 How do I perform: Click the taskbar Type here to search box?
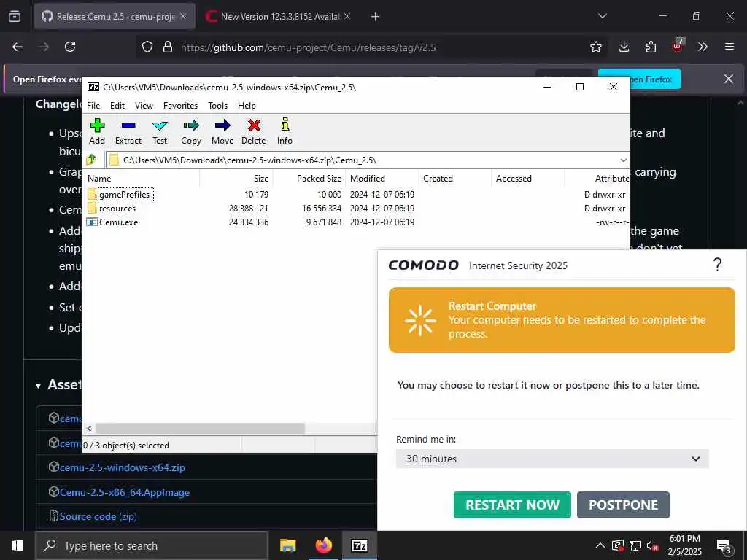152,545
